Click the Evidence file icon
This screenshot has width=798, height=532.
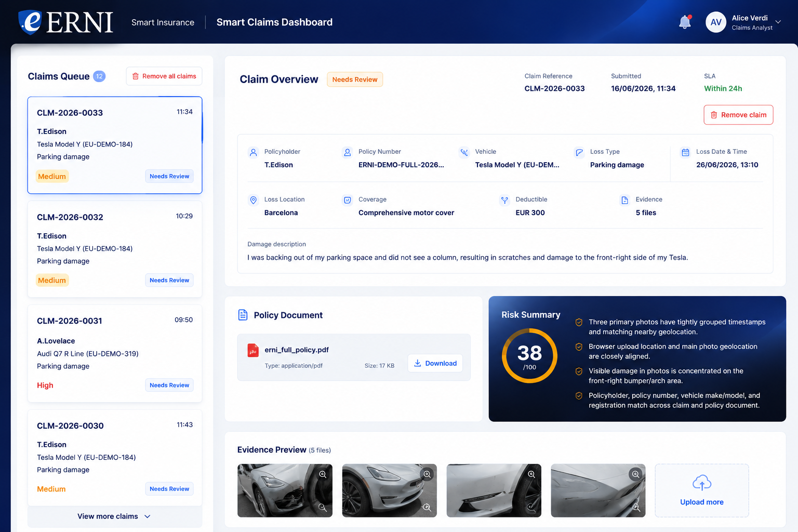point(625,200)
